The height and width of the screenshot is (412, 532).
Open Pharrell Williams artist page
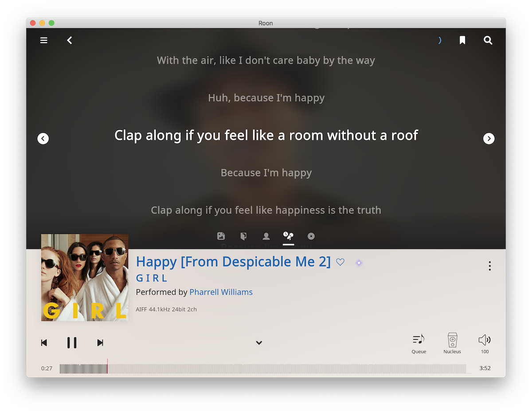[221, 292]
